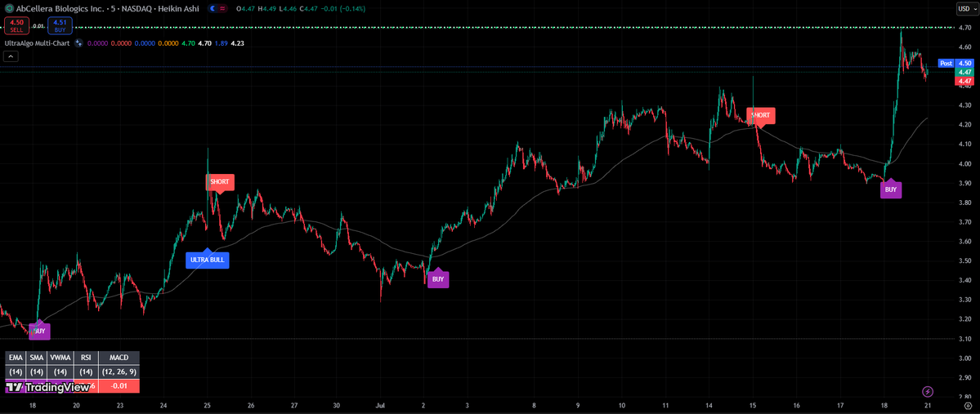
Task: Click the RSI header cell in the table
Action: coord(87,358)
